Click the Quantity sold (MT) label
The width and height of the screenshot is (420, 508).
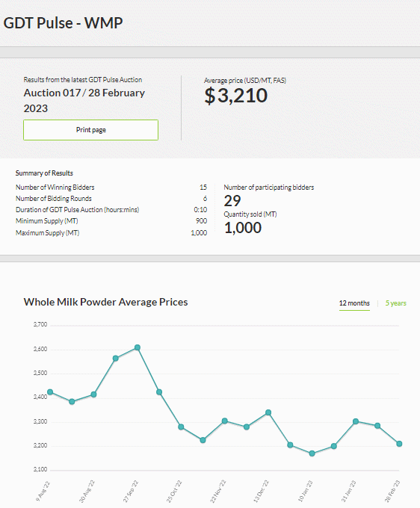(250, 214)
